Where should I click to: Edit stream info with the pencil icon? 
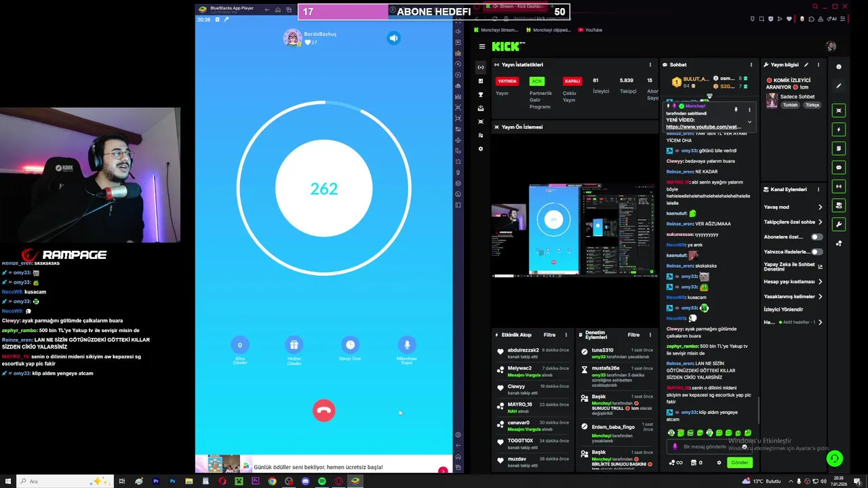(806, 65)
